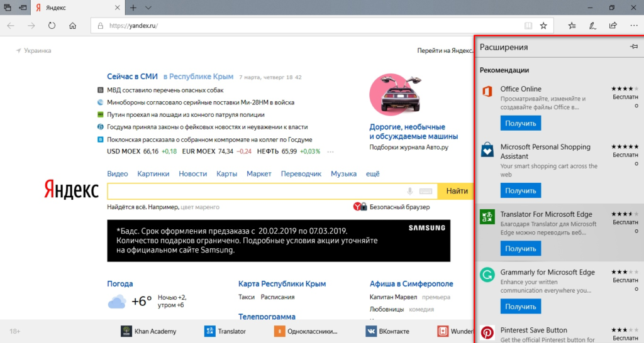The width and height of the screenshot is (644, 343).
Task: Open the Картинки service tab
Action: [x=153, y=173]
